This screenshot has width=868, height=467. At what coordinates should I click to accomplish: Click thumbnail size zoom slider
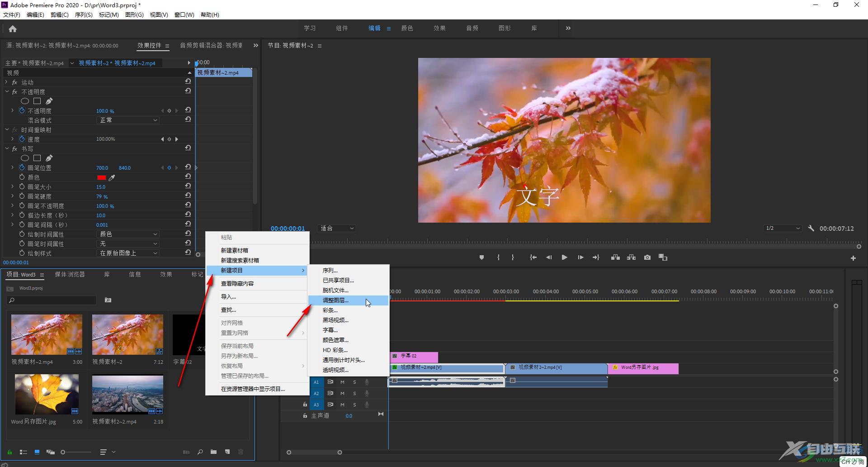[77, 452]
